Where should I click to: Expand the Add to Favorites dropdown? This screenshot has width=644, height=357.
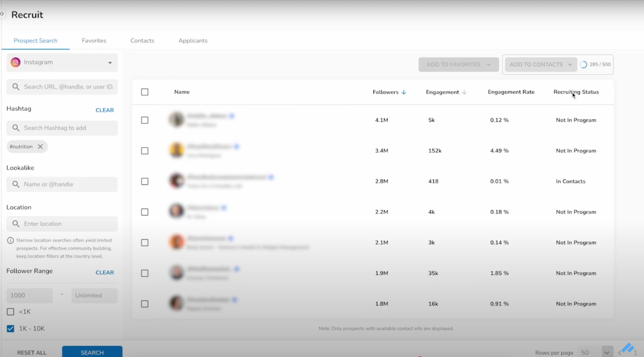[x=489, y=65]
